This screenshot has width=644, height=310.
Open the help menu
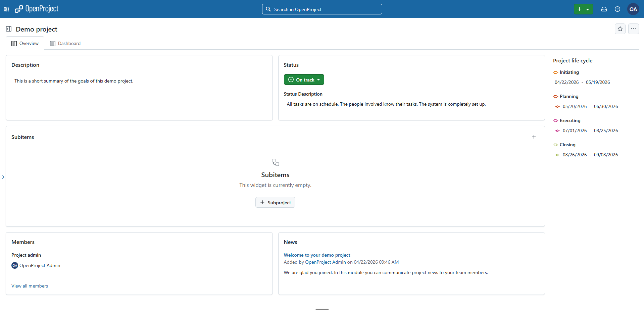pyautogui.click(x=617, y=9)
